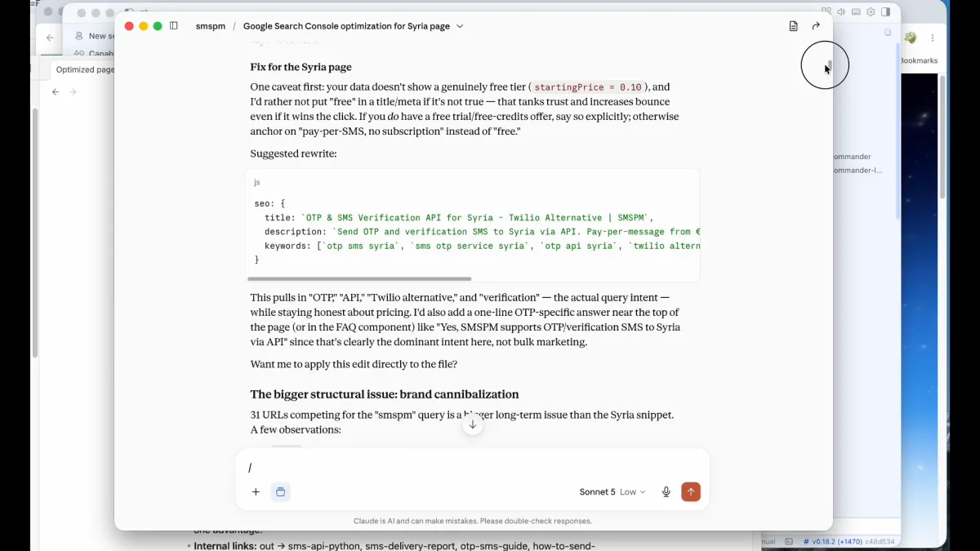980x551 pixels.
Task: Click the chat title Google Search Console optimization
Action: pyautogui.click(x=346, y=26)
